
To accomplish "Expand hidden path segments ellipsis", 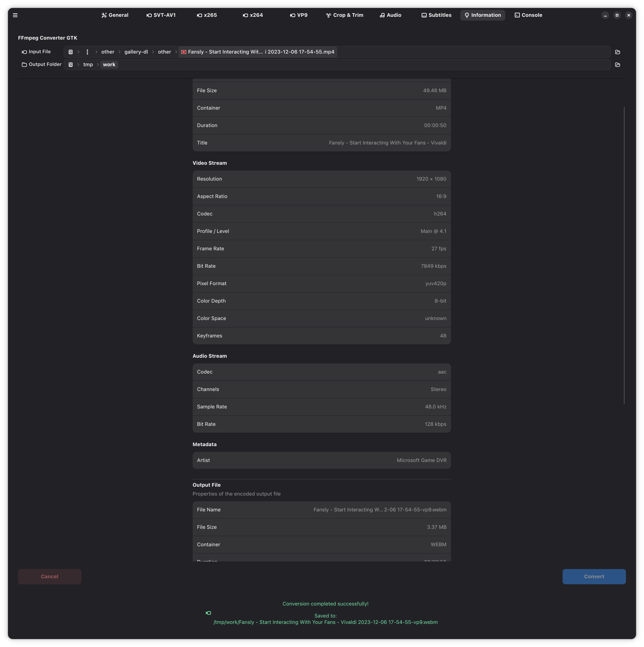I will pyautogui.click(x=87, y=52).
